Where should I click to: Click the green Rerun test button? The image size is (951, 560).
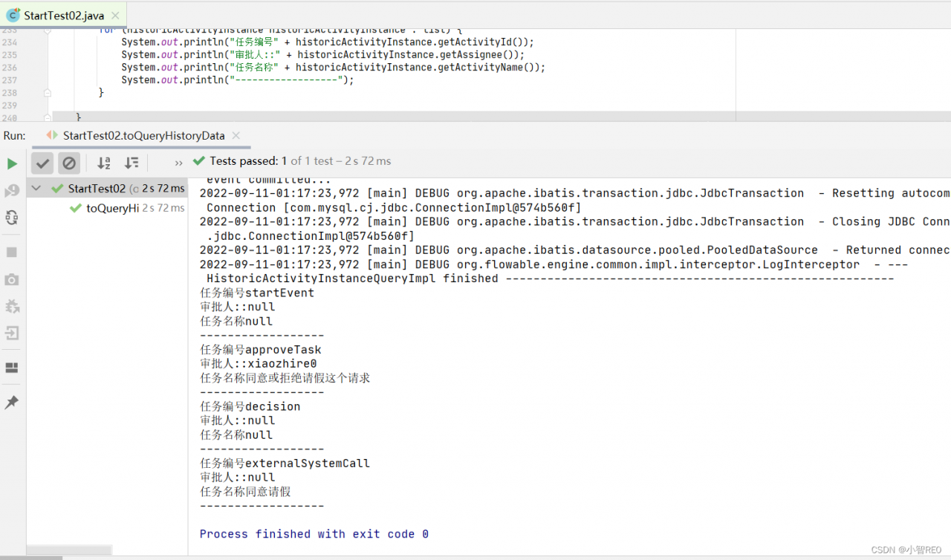[12, 163]
